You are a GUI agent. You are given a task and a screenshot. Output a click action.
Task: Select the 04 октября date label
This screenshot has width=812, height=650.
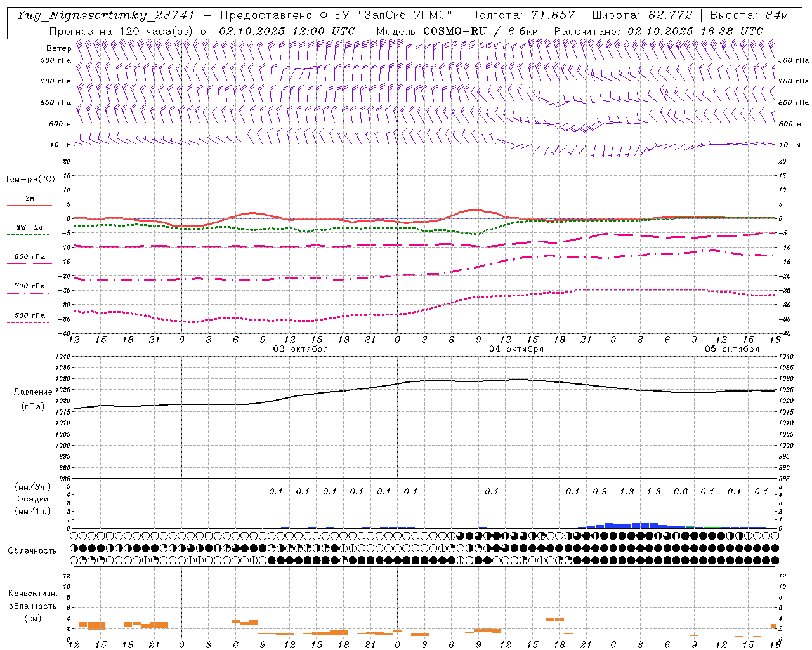(x=516, y=349)
